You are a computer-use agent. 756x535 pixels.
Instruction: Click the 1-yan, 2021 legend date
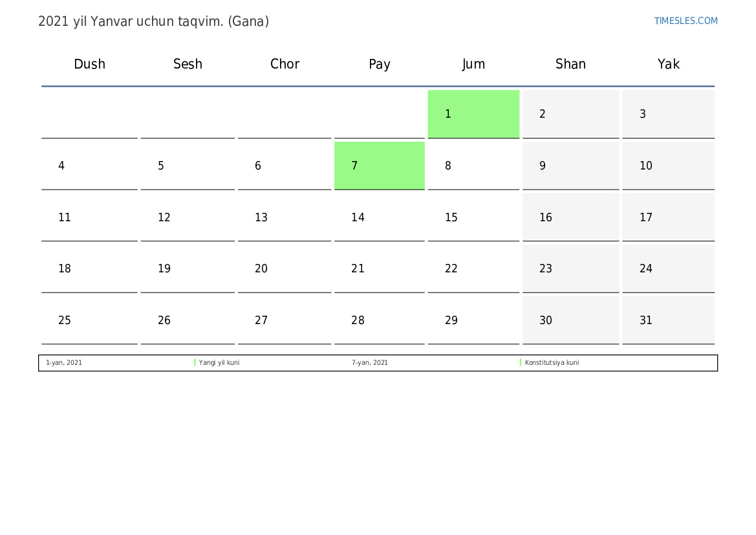click(x=63, y=362)
